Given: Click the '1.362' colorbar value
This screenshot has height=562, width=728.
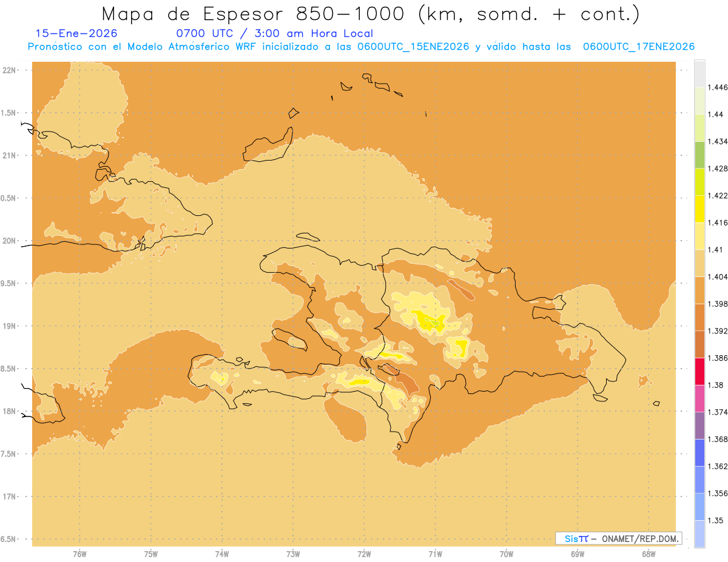Looking at the screenshot, I should click(x=717, y=466).
